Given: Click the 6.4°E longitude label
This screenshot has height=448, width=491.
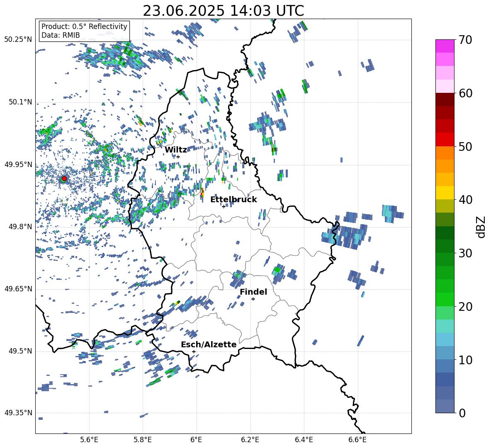Looking at the screenshot, I should [x=304, y=440].
